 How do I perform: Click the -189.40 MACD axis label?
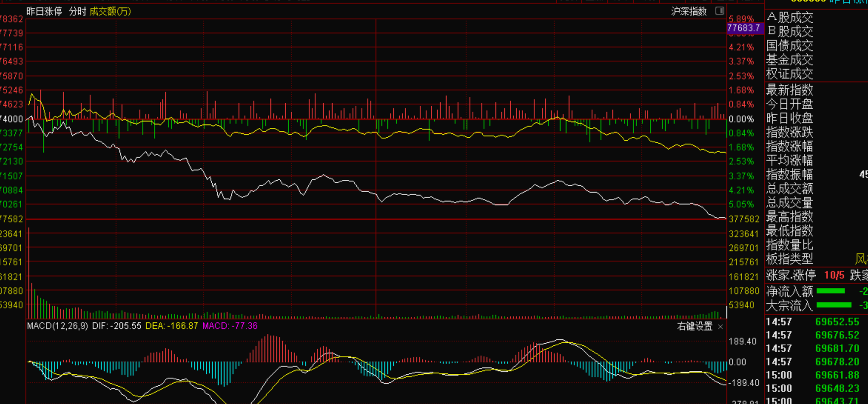(743, 383)
